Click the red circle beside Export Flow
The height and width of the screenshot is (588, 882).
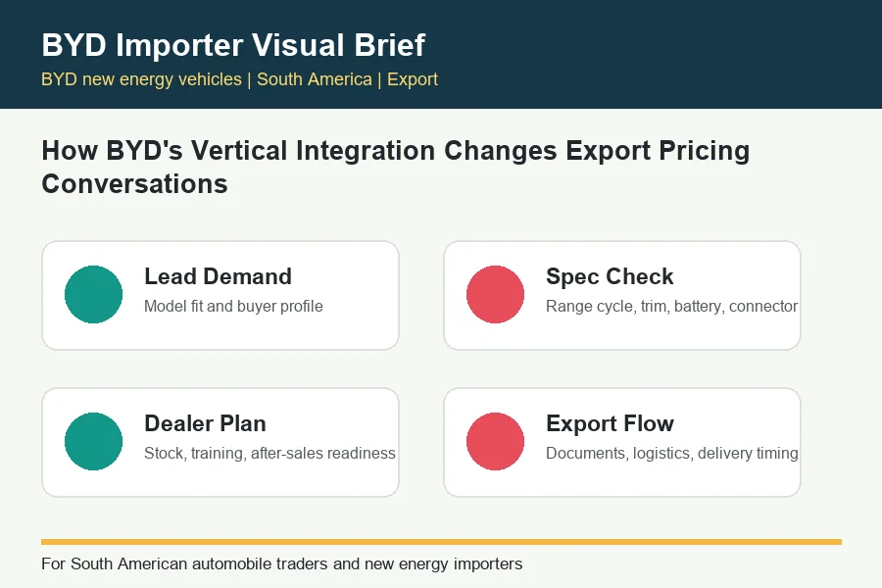pyautogui.click(x=495, y=441)
